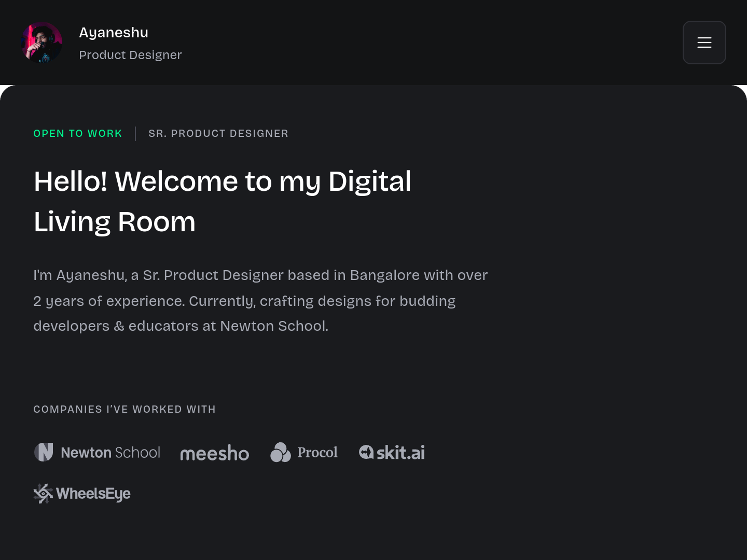Click the 'Living Room' heading line

point(115,222)
